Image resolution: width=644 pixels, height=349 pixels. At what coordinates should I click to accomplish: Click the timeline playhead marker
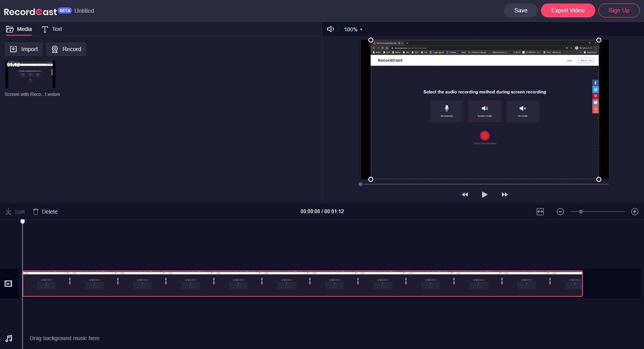[x=22, y=221]
